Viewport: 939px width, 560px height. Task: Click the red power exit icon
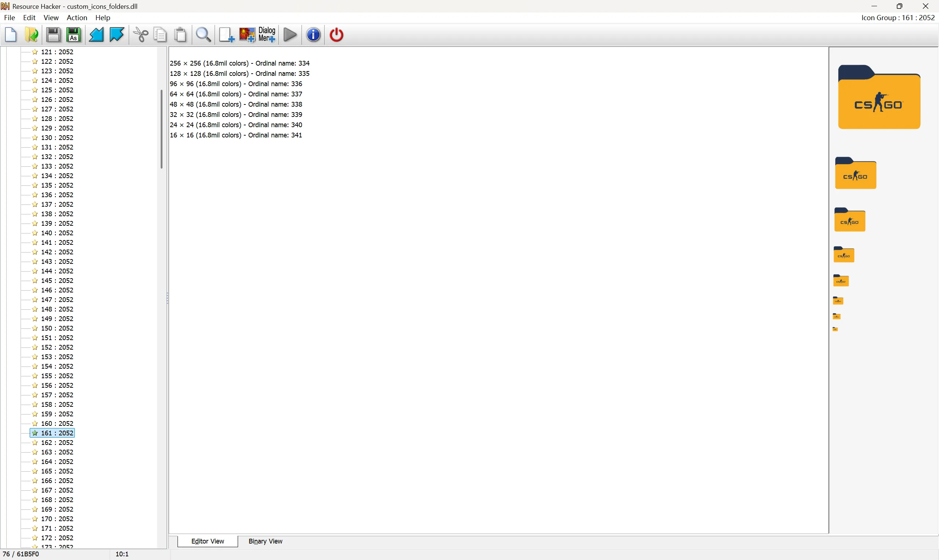[336, 35]
